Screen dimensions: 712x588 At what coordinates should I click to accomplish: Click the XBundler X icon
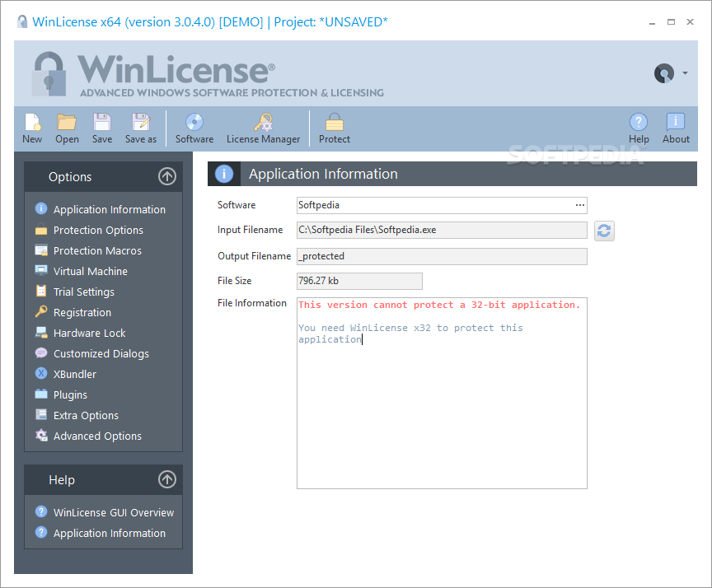[x=41, y=373]
